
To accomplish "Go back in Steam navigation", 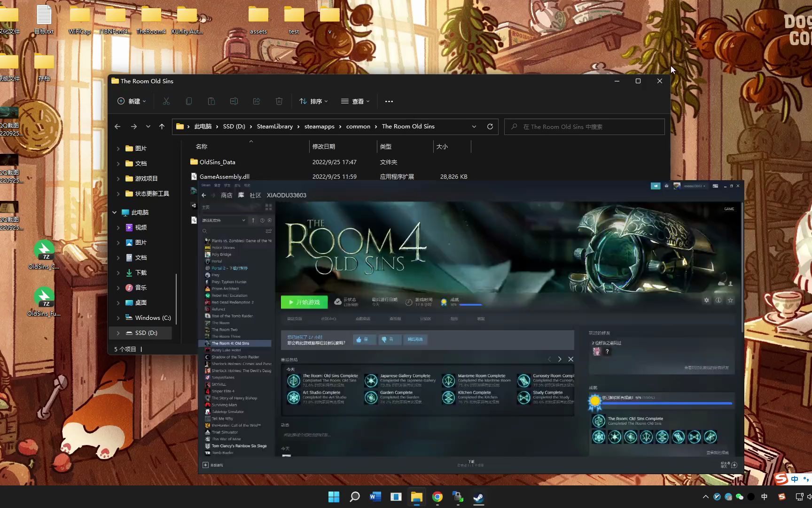I will click(203, 195).
